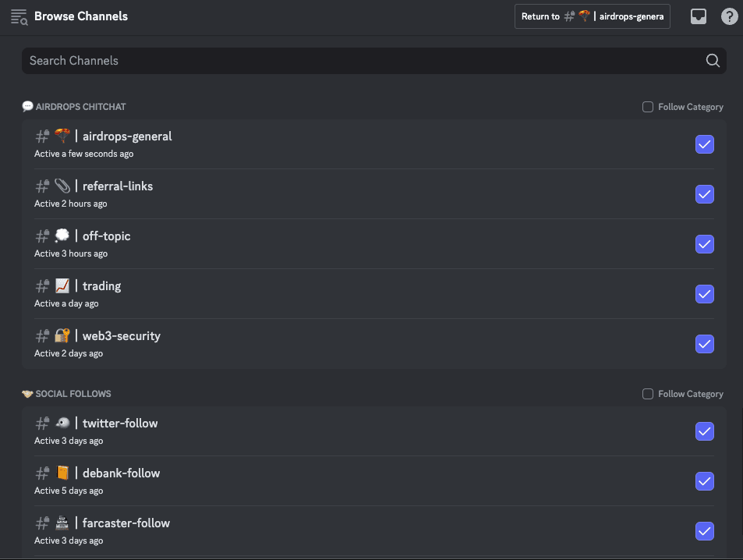Open the Inbox icon in header
The height and width of the screenshot is (560, 743).
click(698, 16)
